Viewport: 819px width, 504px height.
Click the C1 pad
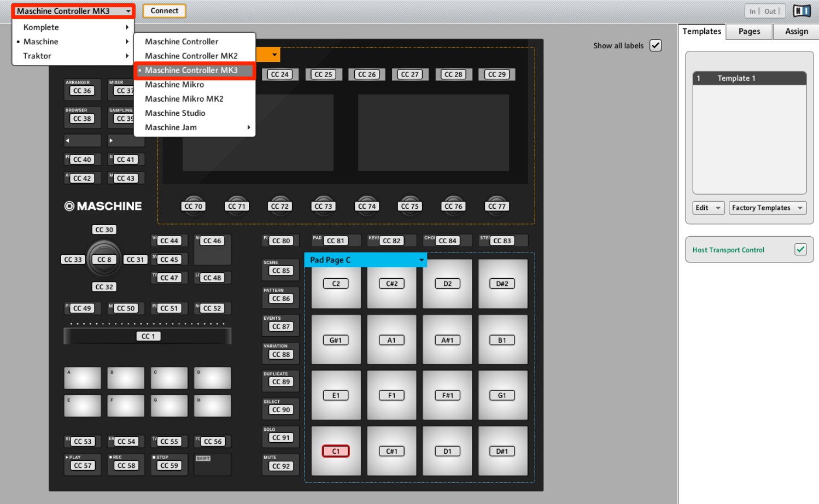click(336, 450)
